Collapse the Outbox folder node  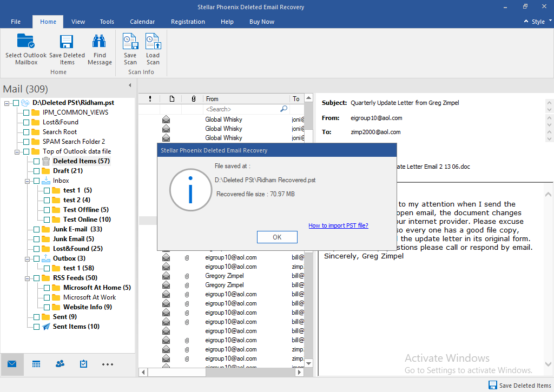pyautogui.click(x=27, y=259)
